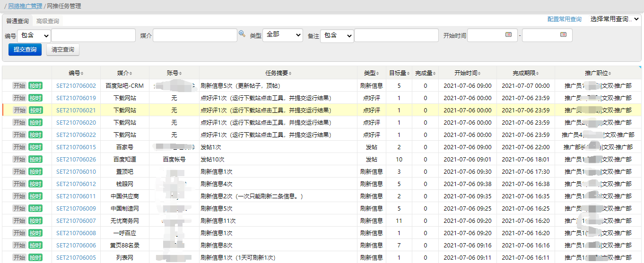Image resolution: width=644 pixels, height=263 pixels.
Task: Click first 开始时间 date field
Action: (x=492, y=35)
